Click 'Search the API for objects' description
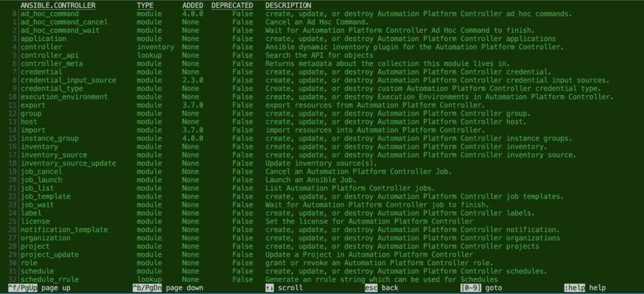This screenshot has height=294, width=644. click(319, 55)
